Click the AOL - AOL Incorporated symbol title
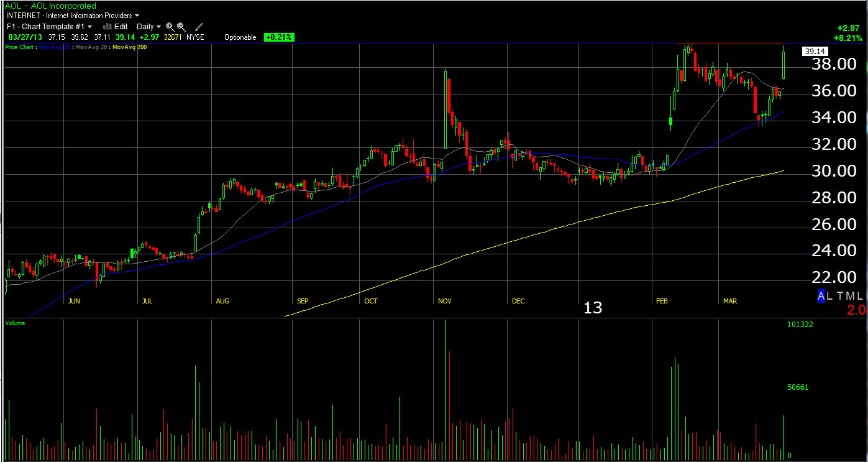 [51, 6]
